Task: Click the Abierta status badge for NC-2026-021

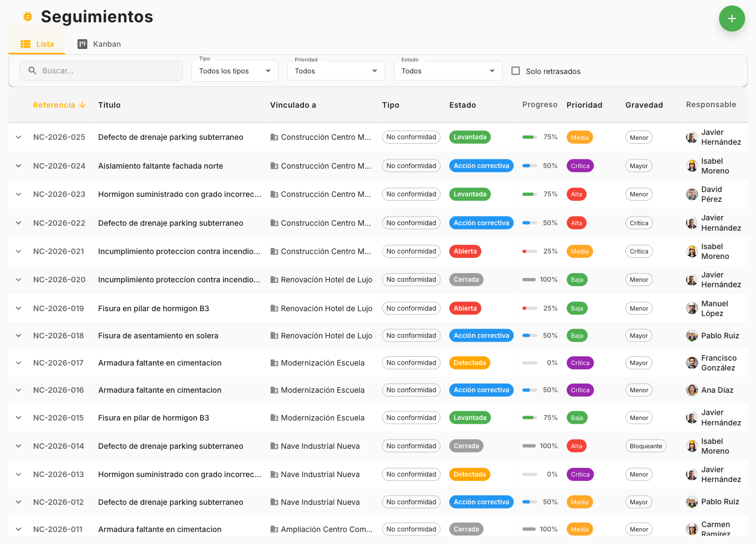Action: [465, 251]
